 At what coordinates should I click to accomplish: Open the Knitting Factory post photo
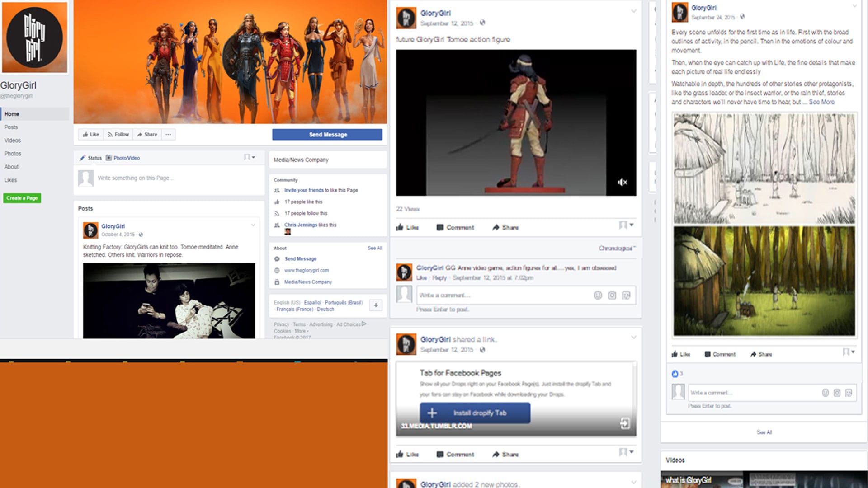tap(169, 301)
